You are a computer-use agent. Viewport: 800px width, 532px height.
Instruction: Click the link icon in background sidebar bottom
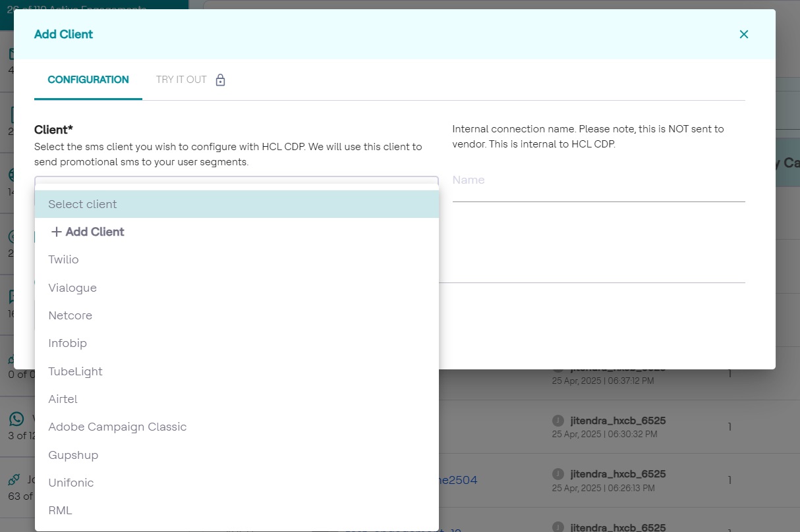[14, 480]
